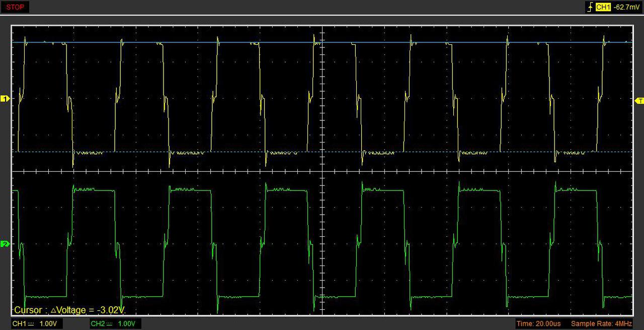Click the rising-edge trigger slope icon

[590, 7]
